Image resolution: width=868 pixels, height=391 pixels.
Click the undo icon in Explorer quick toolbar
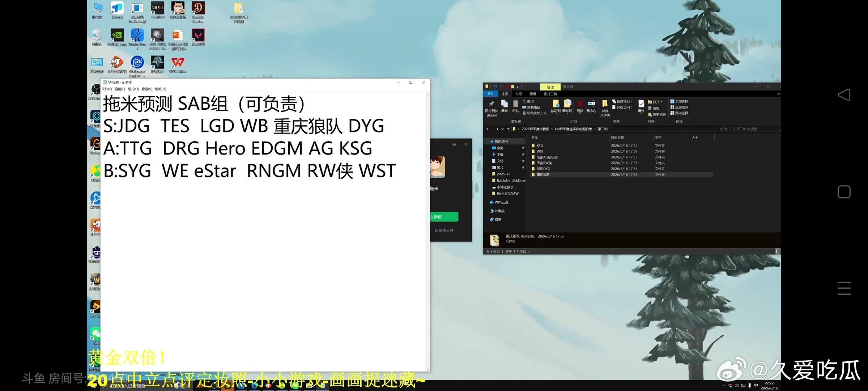pyautogui.click(x=495, y=87)
